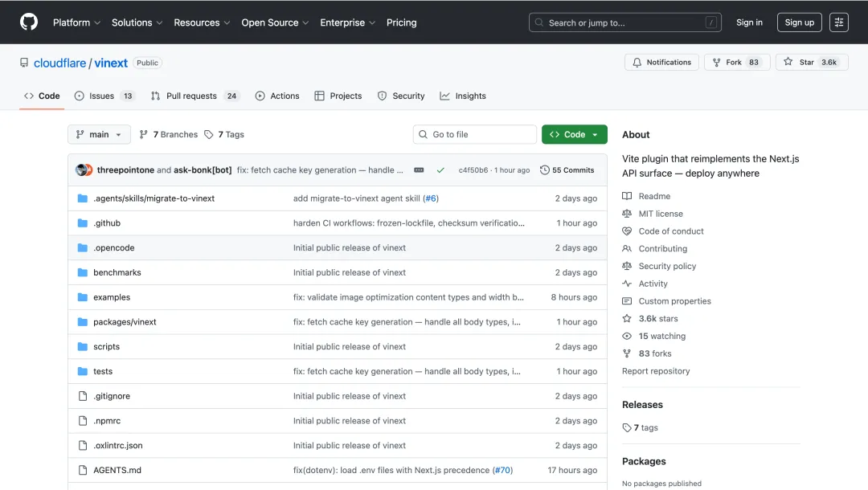Open the 55 Commits history link
Screen dimensions: 868x490
(567, 169)
